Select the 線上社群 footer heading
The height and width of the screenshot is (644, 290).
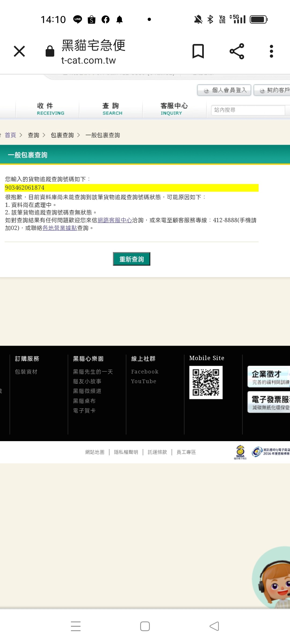[143, 358]
